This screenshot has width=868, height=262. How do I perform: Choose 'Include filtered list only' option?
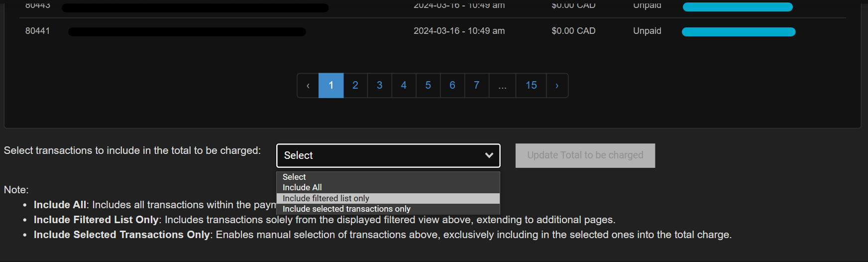point(326,198)
